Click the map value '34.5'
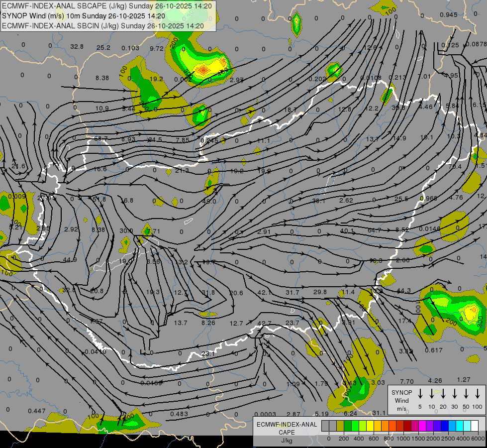 tap(155, 139)
